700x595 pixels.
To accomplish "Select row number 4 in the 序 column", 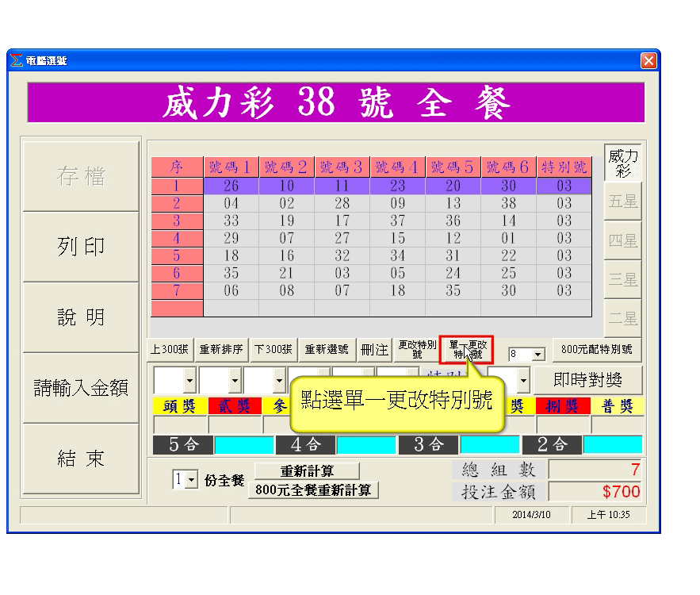I will pos(178,238).
